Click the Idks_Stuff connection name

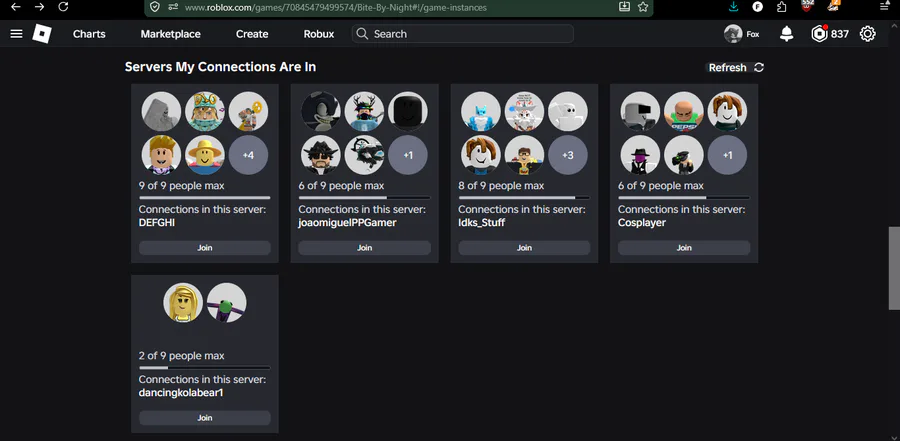click(x=482, y=223)
